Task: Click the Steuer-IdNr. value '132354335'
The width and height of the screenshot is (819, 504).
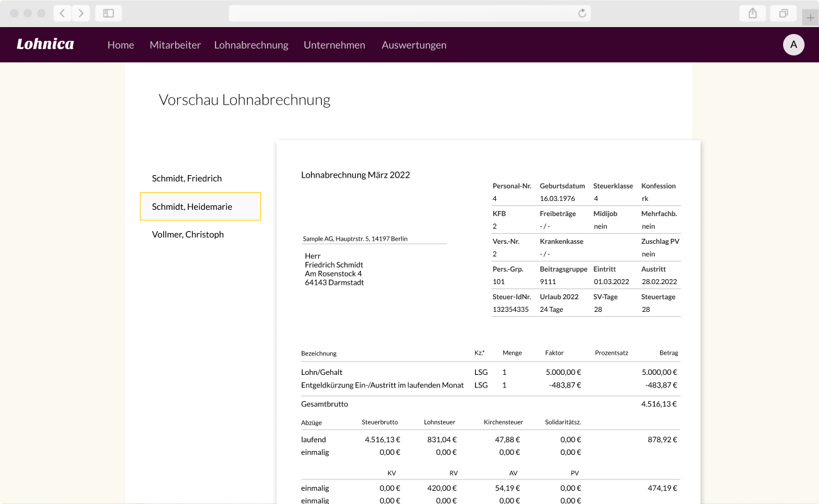Action: coord(510,309)
